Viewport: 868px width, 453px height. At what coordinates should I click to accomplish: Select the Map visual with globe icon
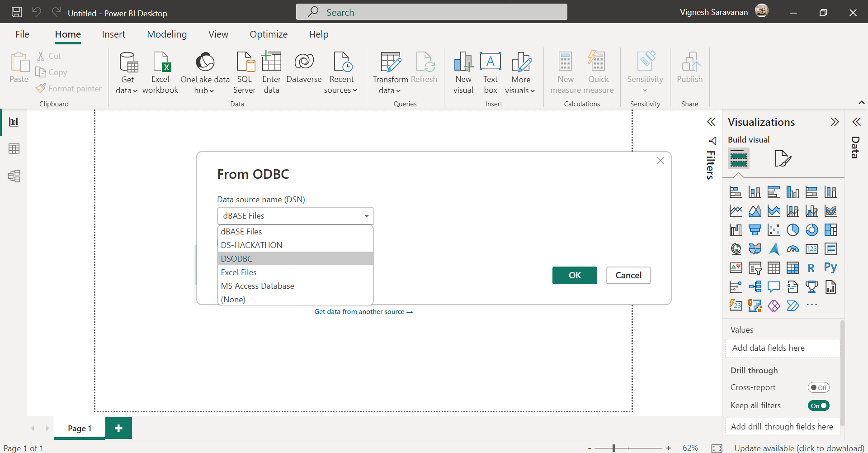(736, 248)
